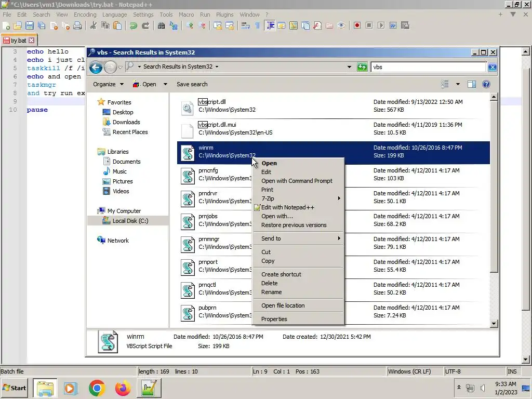The height and width of the screenshot is (399, 532).
Task: Click Playback macro icon
Action: 381,26
